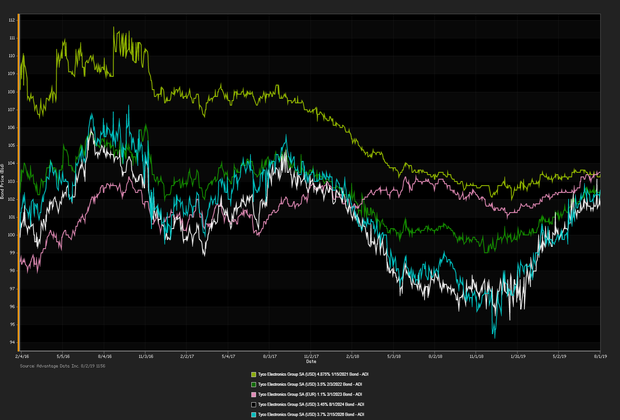Click the 11/2/17 date label
The height and width of the screenshot is (420, 620).
point(311,356)
